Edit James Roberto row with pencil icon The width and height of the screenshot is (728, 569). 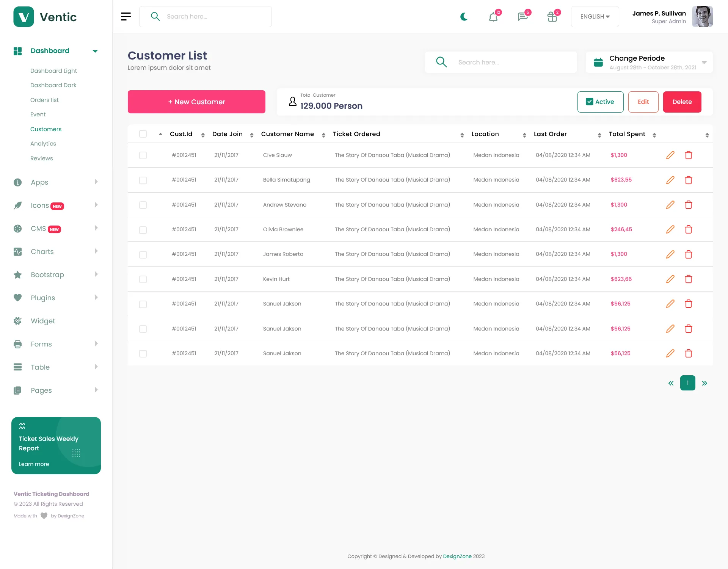click(670, 254)
